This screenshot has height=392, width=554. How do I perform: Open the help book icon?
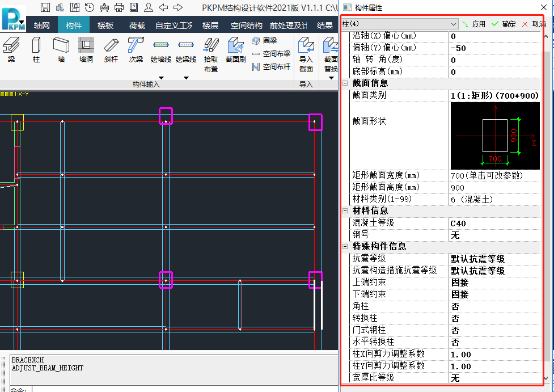pyautogui.click(x=134, y=7)
